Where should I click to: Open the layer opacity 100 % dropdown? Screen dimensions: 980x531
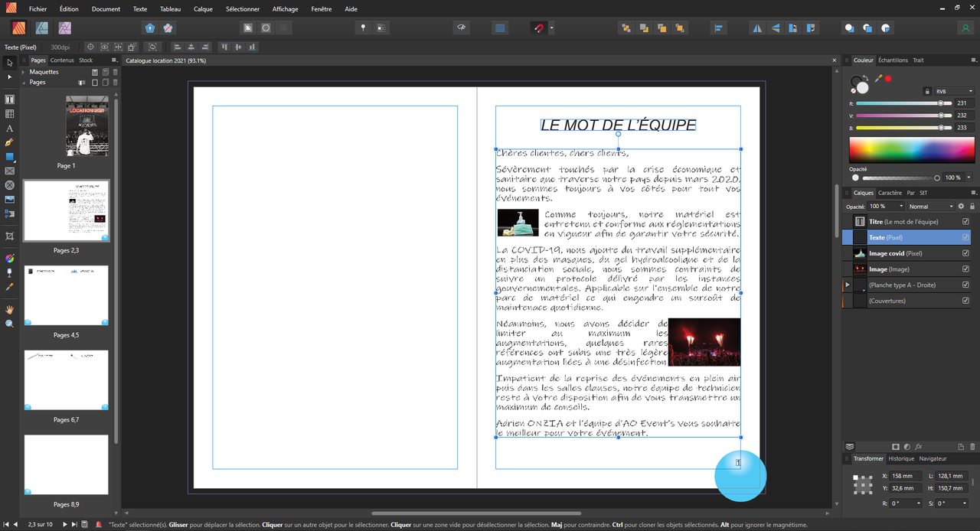coord(886,207)
